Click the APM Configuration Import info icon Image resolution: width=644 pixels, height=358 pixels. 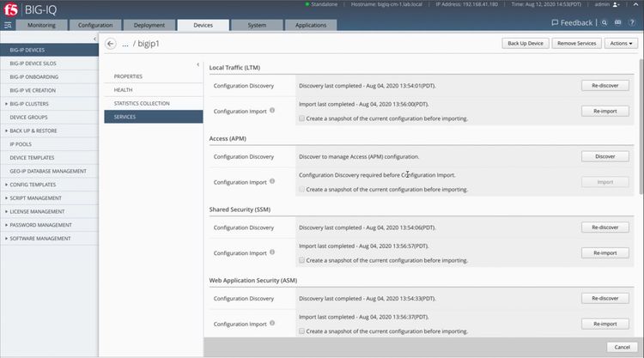[x=272, y=181]
